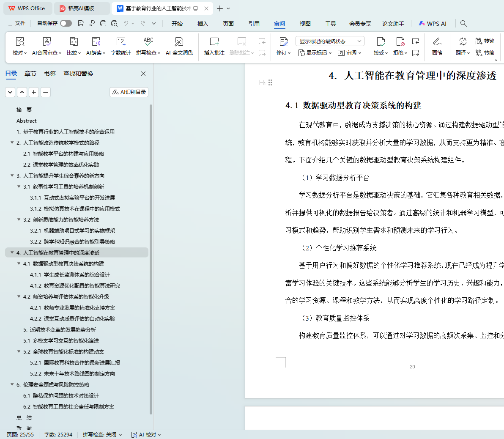Viewport: 504px width, 439px height.
Task: Expand the 拼写检查: 关闭 status bar dropdown
Action: [102, 434]
